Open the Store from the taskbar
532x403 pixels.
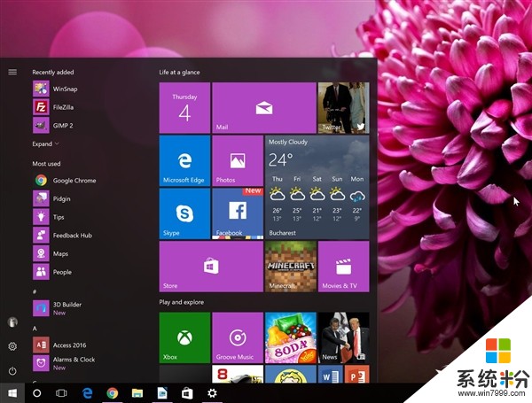click(187, 393)
